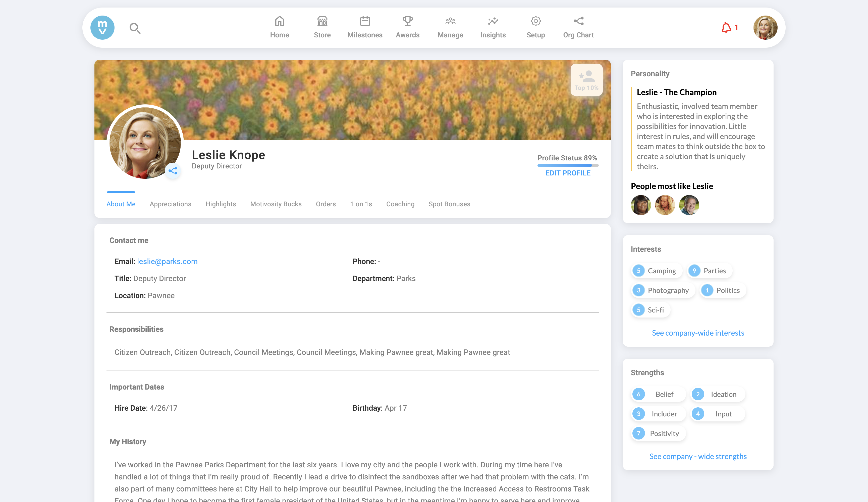Open user avatar in top right

coord(765,28)
